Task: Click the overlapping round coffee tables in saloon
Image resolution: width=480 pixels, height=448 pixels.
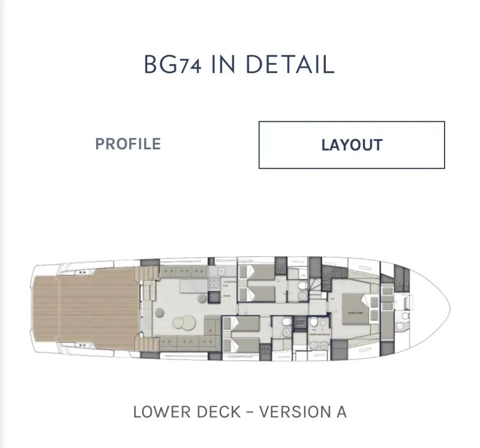Action: pos(184,323)
